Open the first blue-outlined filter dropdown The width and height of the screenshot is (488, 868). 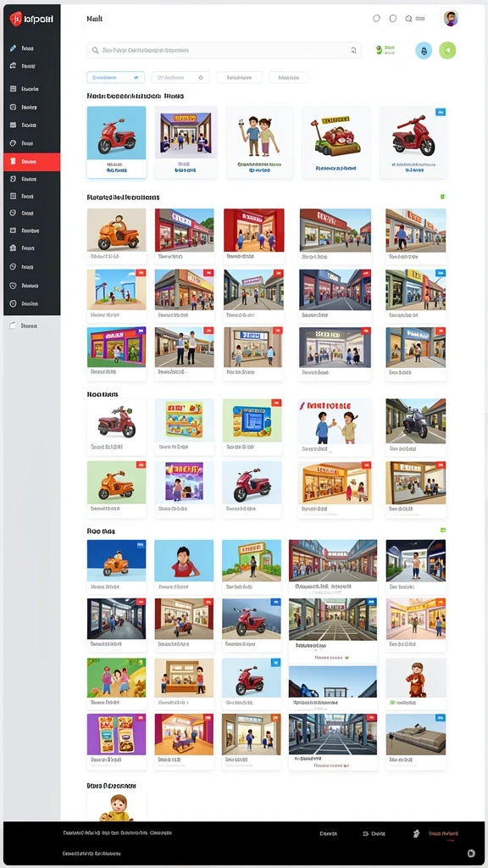pyautogui.click(x=115, y=77)
